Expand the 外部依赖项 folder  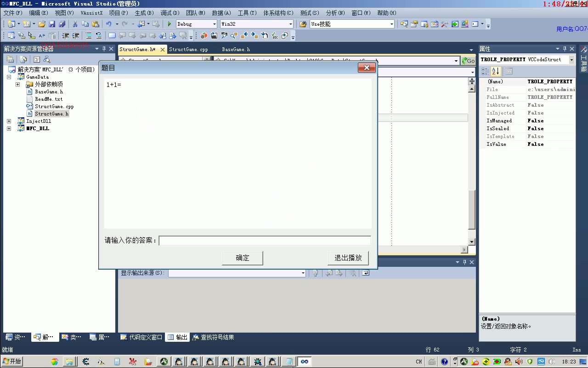coord(18,84)
